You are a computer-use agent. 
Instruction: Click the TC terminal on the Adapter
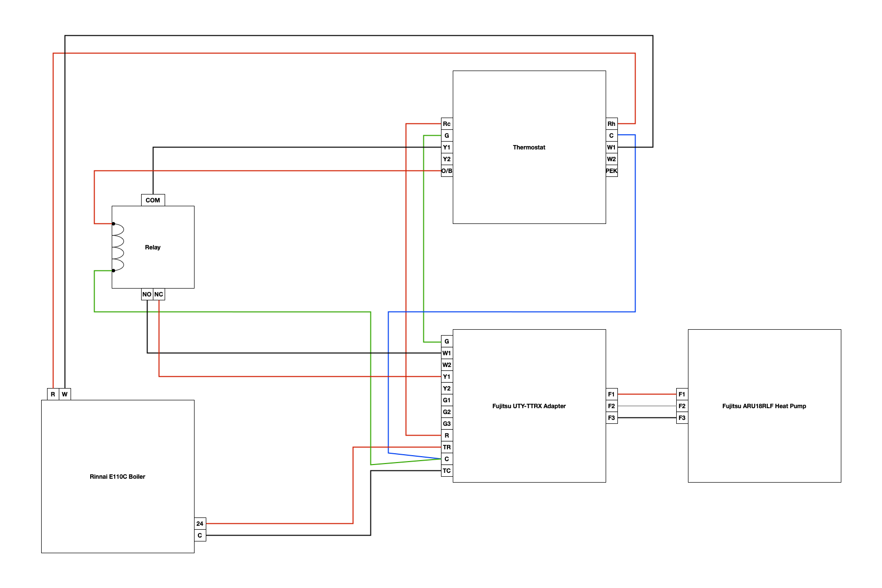(447, 471)
